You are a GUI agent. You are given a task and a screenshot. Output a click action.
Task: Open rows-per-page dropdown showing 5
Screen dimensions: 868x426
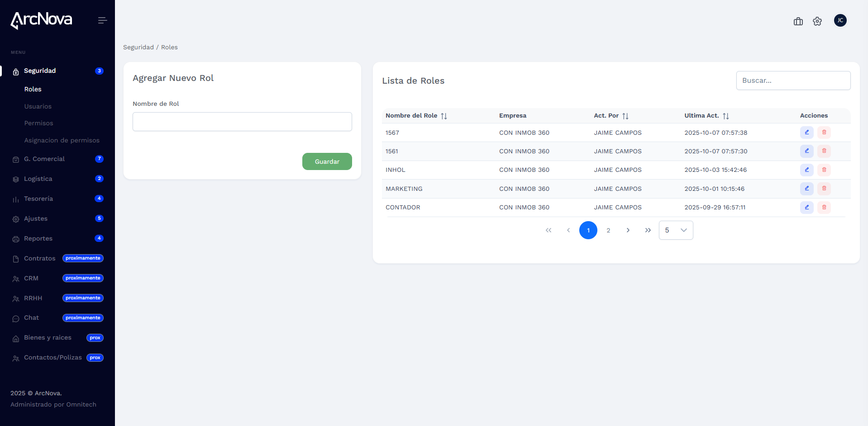click(x=676, y=230)
